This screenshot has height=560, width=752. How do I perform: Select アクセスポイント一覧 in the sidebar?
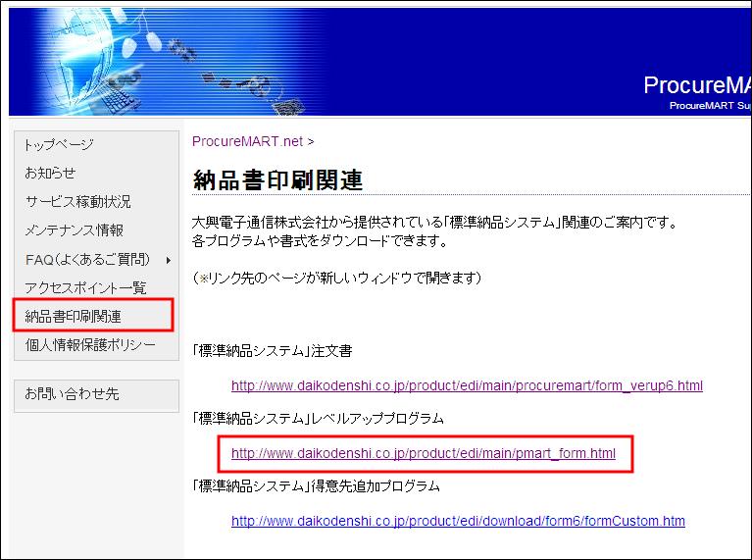click(x=85, y=288)
